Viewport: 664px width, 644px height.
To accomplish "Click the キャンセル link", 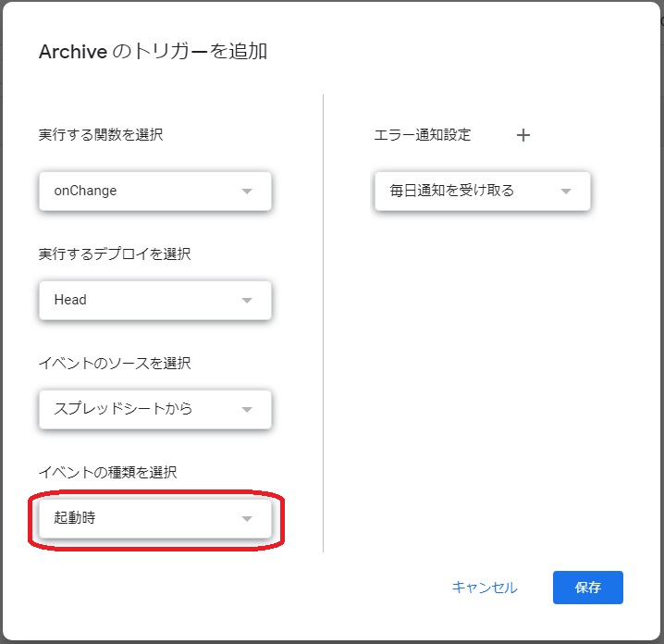I will [485, 588].
